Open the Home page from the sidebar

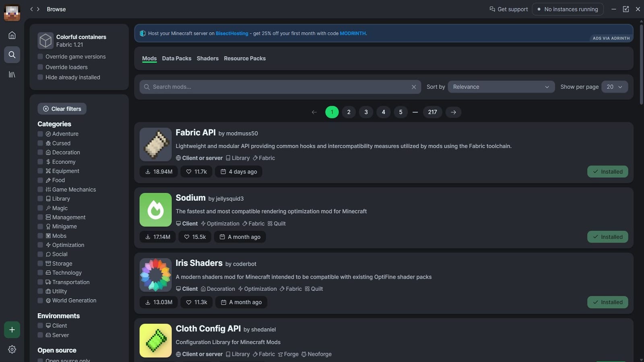[12, 35]
